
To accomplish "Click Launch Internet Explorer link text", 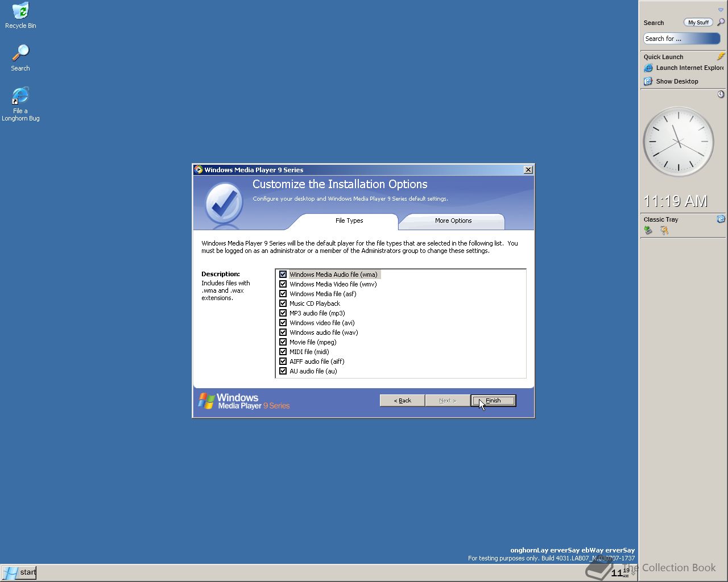I will pos(690,68).
